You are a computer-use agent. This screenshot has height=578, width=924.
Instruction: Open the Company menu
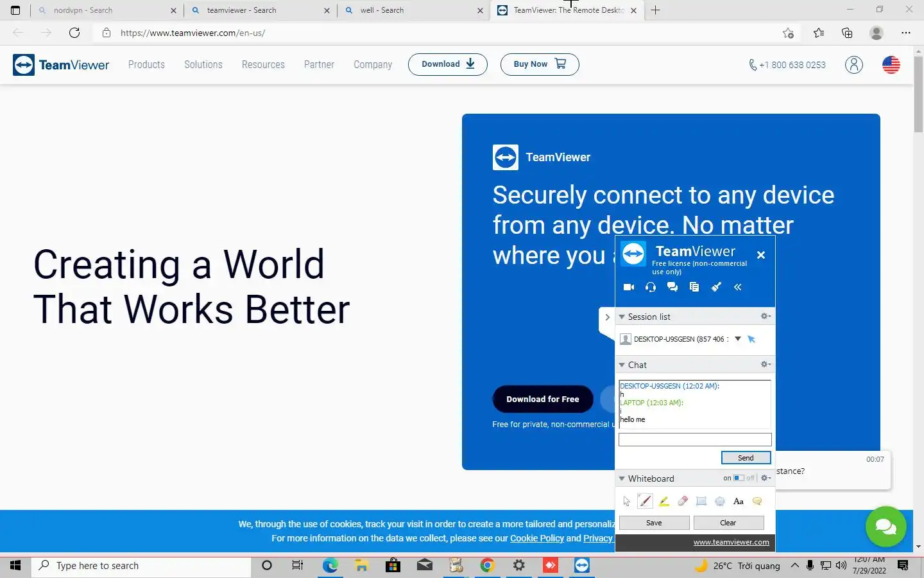click(x=373, y=64)
